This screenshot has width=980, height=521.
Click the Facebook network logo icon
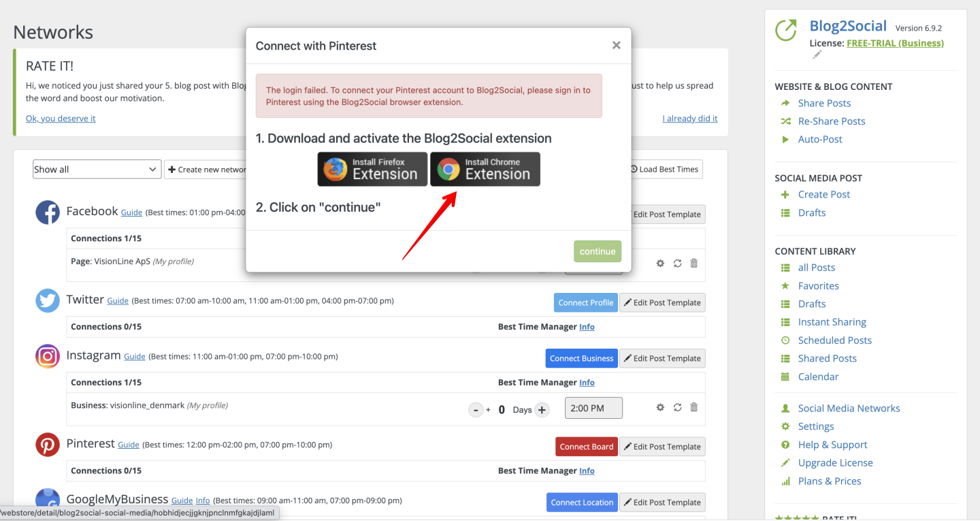(48, 212)
